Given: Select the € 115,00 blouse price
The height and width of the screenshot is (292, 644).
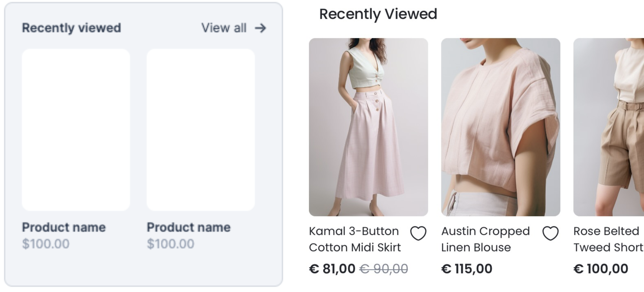Looking at the screenshot, I should click(467, 269).
